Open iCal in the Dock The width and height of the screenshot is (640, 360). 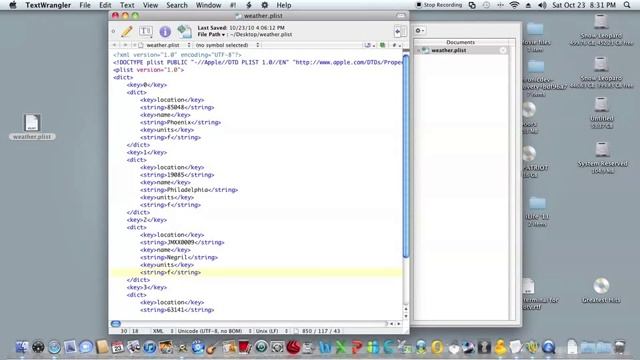[x=118, y=347]
